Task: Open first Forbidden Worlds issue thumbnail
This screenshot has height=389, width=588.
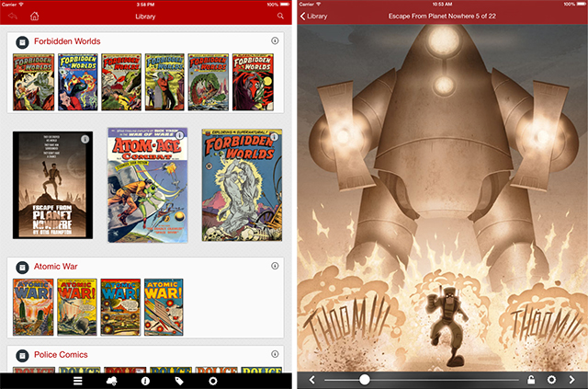Action: click(33, 82)
